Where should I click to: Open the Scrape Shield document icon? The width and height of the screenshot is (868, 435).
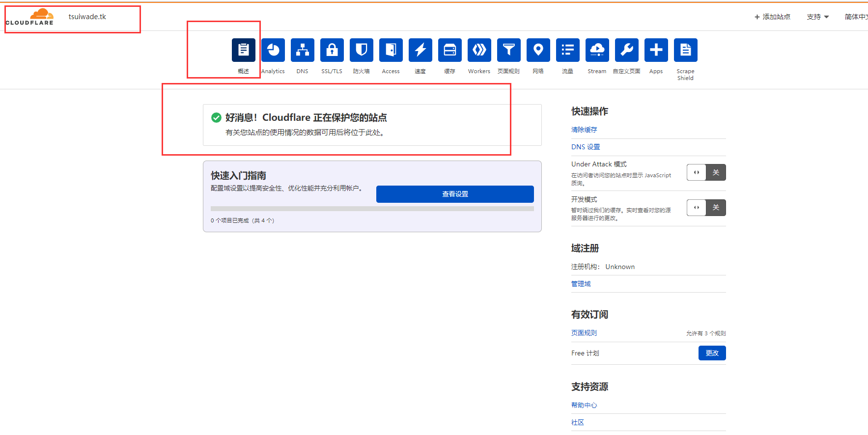click(x=686, y=50)
